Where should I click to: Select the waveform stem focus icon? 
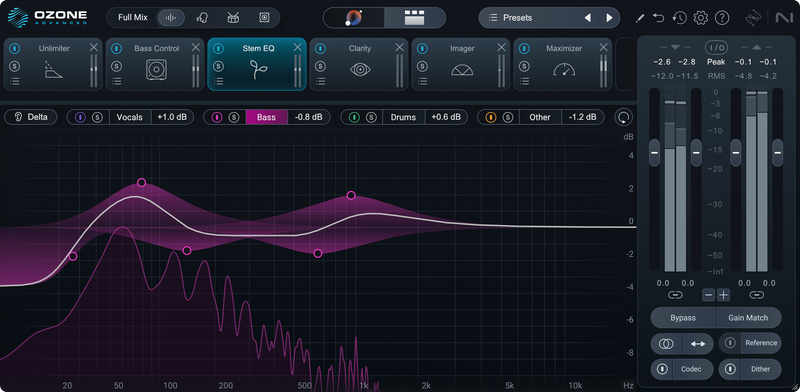171,18
